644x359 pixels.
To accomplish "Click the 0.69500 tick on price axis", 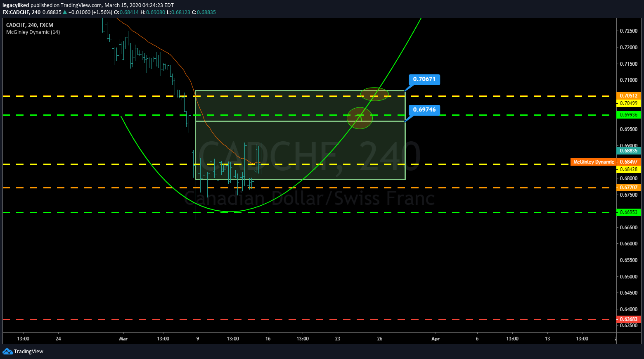I will pyautogui.click(x=628, y=129).
